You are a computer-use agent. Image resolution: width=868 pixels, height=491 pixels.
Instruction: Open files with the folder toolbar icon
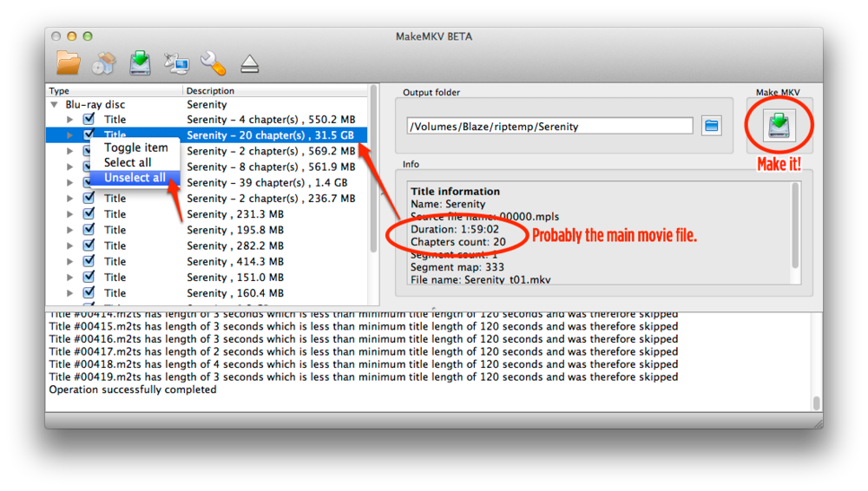(x=68, y=62)
